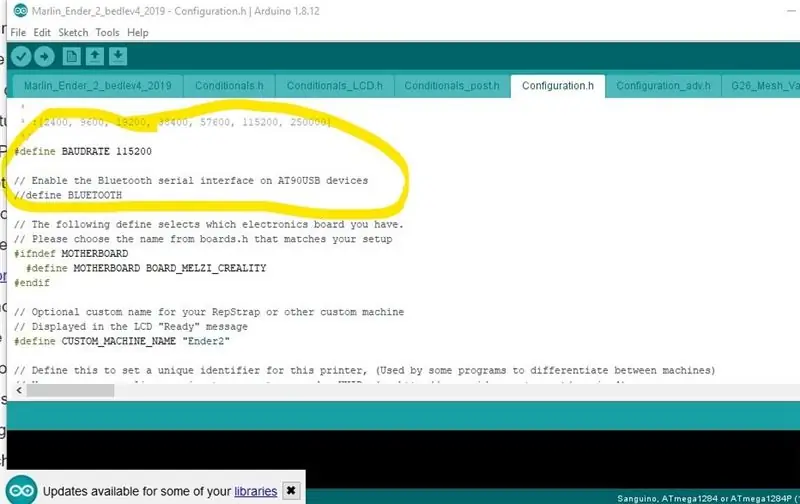This screenshot has height=504, width=800.
Task: Click the baudrate options list comment line
Action: click(x=175, y=122)
